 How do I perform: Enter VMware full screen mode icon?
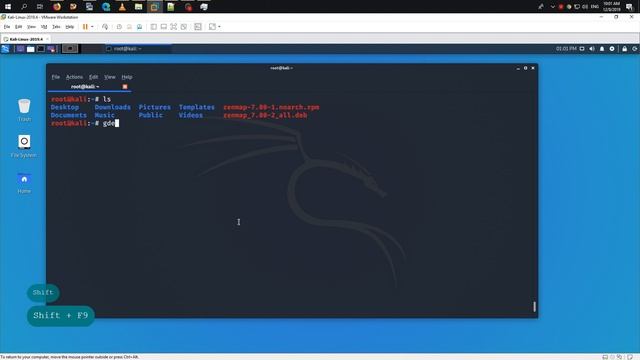click(x=173, y=27)
